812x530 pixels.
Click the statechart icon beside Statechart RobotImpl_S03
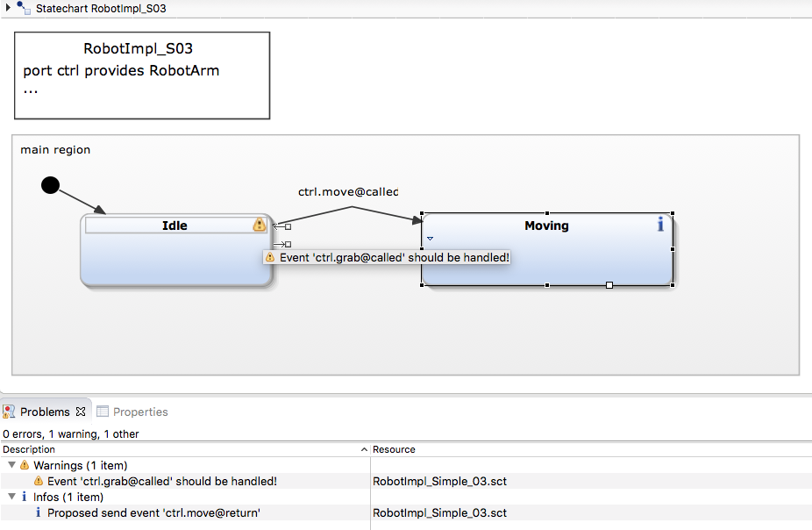click(x=22, y=8)
